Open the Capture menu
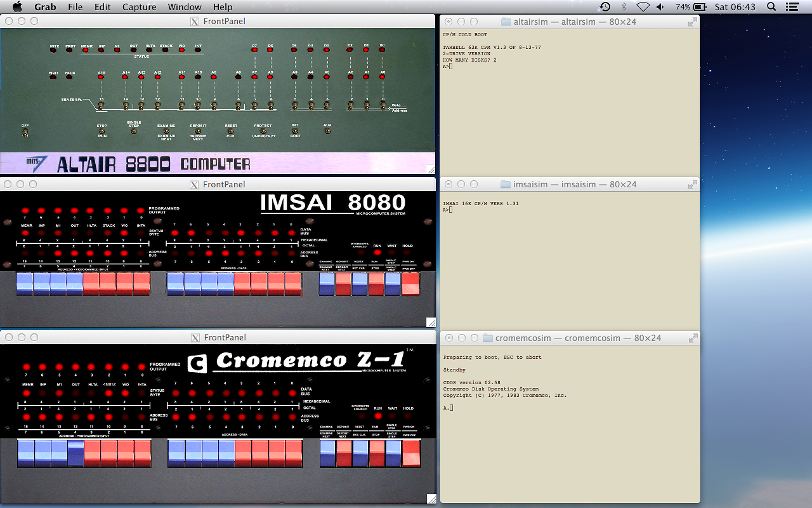Screen dimensions: 812x508 tap(139, 7)
